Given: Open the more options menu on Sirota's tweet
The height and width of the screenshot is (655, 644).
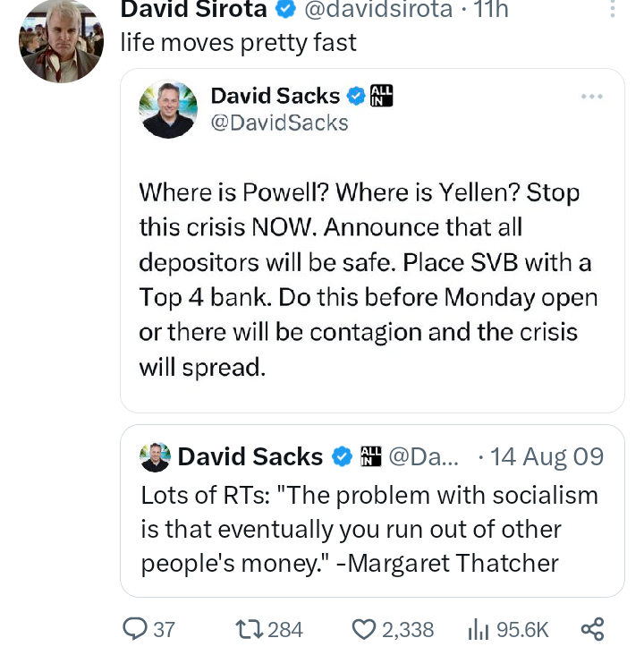Looking at the screenshot, I should coord(612,10).
